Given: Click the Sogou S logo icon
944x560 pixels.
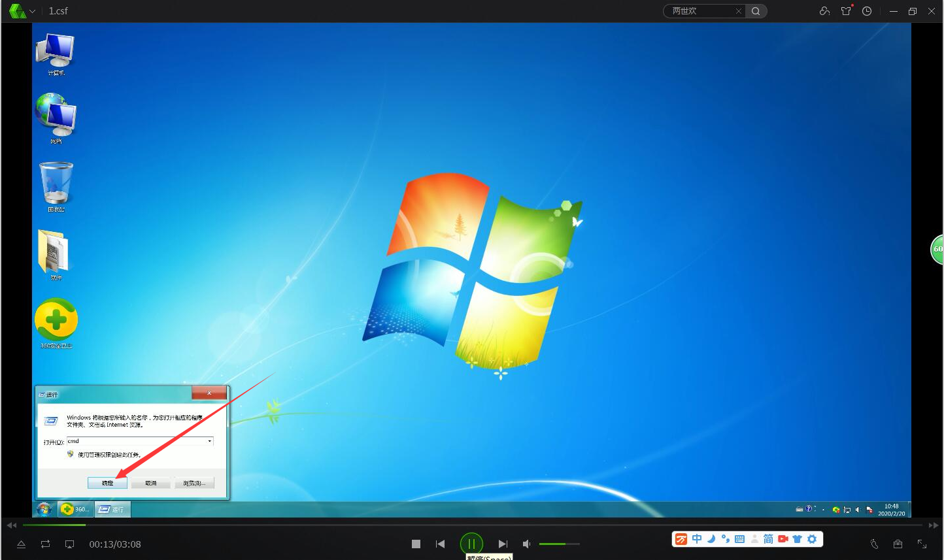Looking at the screenshot, I should (x=681, y=539).
